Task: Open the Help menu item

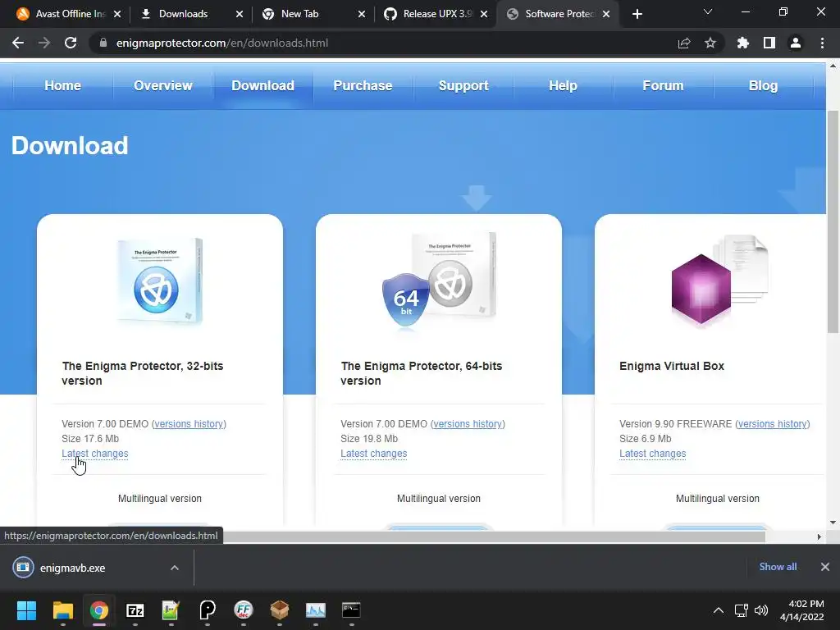Action: pos(563,85)
